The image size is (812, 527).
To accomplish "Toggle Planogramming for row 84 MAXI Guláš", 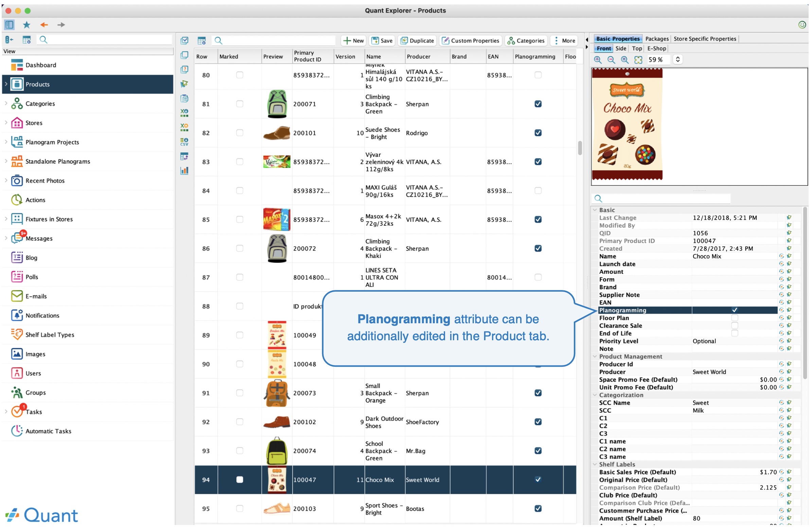I will (538, 190).
